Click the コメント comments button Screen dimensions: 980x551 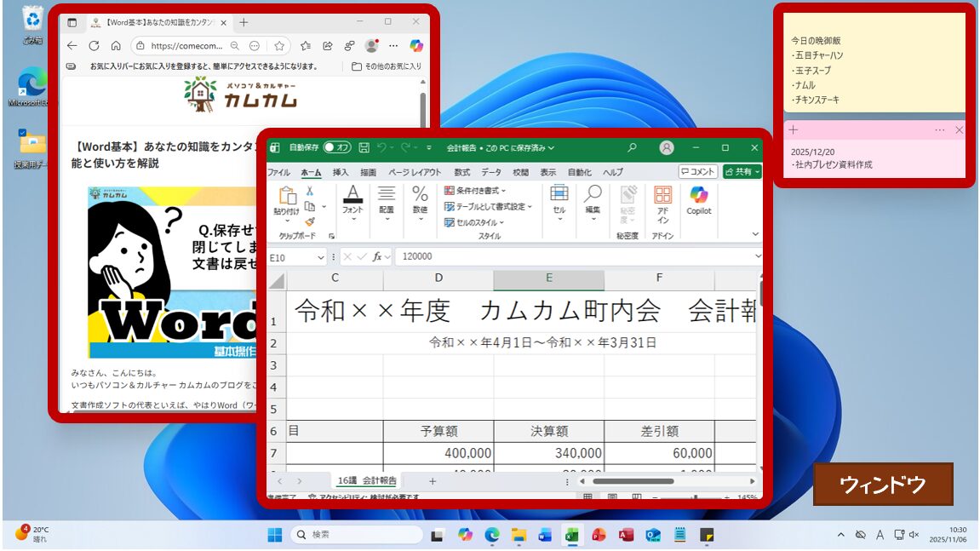[x=698, y=172]
